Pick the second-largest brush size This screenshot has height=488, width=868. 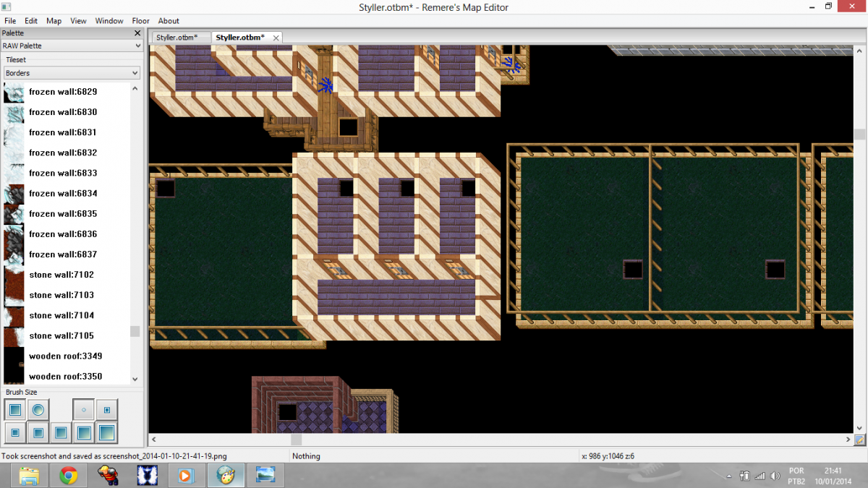pos(85,433)
